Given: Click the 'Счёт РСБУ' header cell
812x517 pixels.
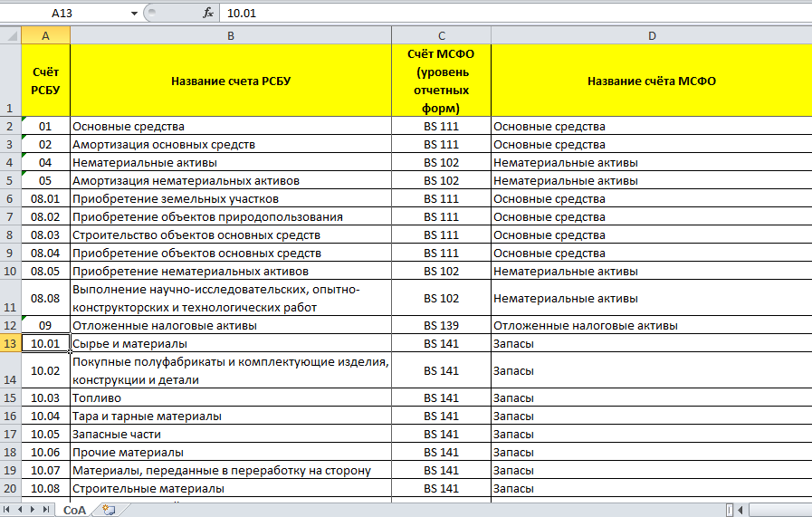Looking at the screenshot, I should click(x=45, y=81).
